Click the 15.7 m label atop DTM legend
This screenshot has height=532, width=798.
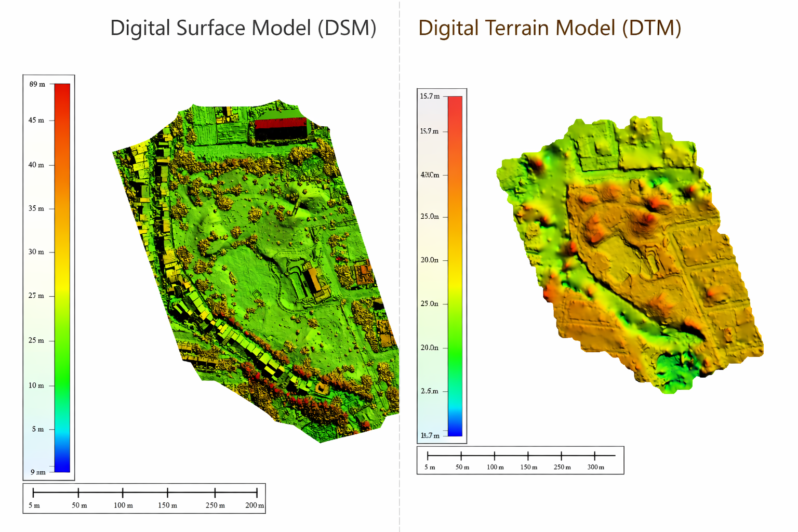(x=430, y=97)
